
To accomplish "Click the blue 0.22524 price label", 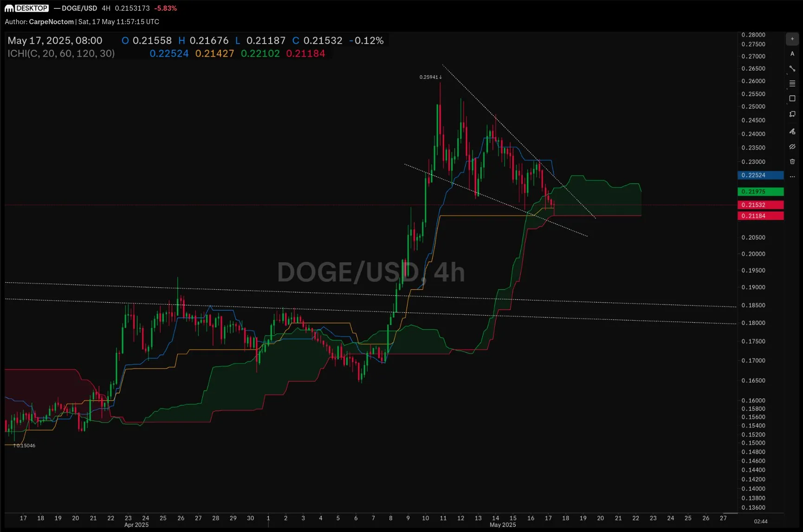I will (x=759, y=175).
